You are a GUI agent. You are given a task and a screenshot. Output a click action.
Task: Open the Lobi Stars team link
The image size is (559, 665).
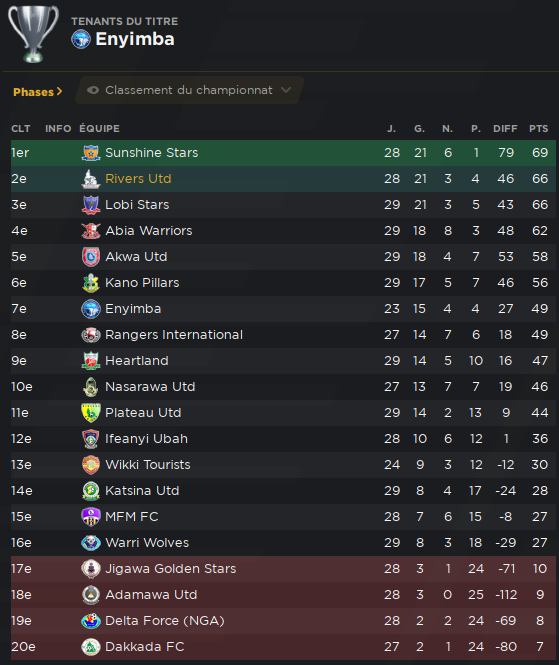137,205
